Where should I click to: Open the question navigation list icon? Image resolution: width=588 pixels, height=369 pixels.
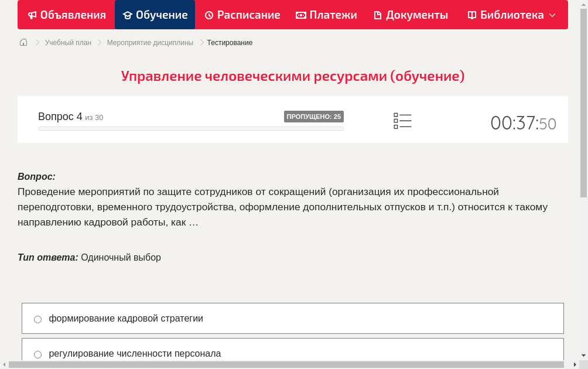tap(402, 120)
